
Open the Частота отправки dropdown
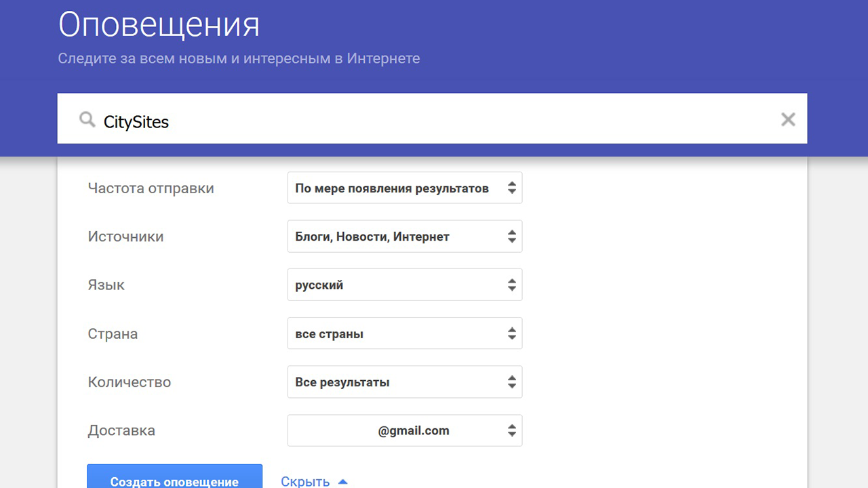[x=405, y=188]
